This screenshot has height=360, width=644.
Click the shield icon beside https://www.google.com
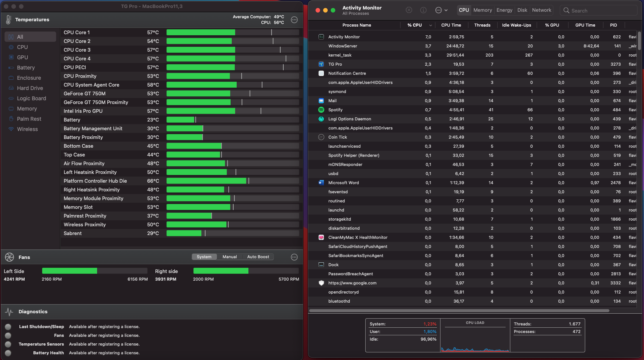coord(321,283)
